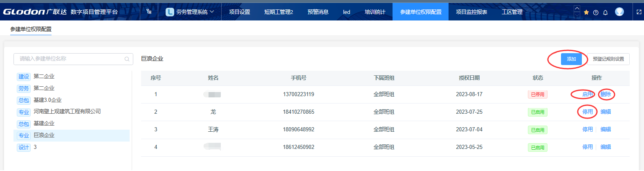The height and width of the screenshot is (171, 644).
Task: Open the notification bell
Action: [606, 12]
